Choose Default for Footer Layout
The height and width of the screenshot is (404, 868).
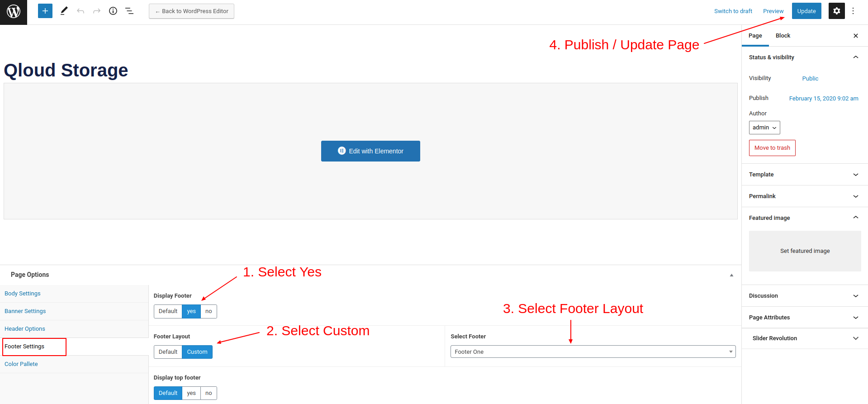pos(168,352)
